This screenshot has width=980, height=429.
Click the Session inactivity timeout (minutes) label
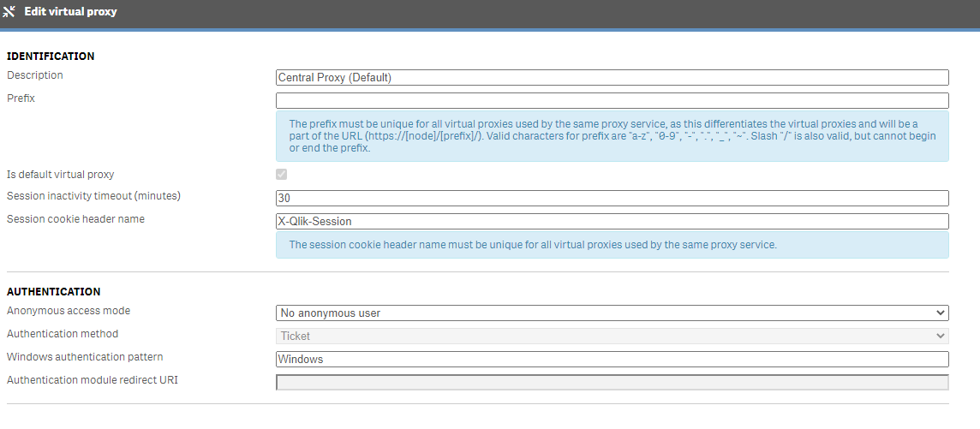[93, 196]
